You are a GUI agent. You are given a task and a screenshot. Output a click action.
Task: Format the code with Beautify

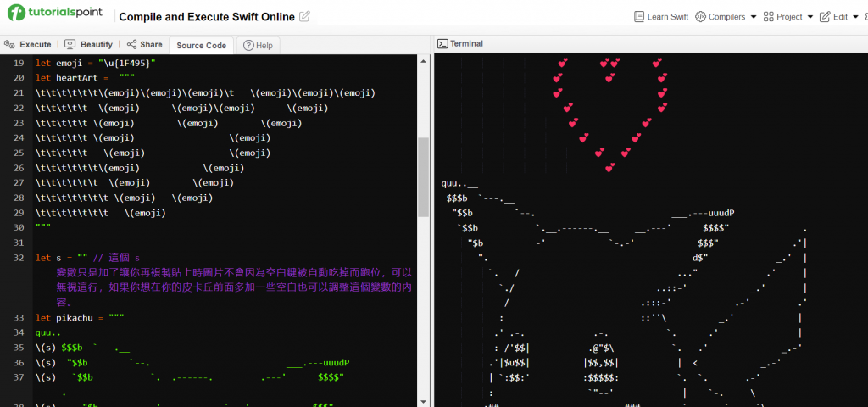[x=88, y=44]
